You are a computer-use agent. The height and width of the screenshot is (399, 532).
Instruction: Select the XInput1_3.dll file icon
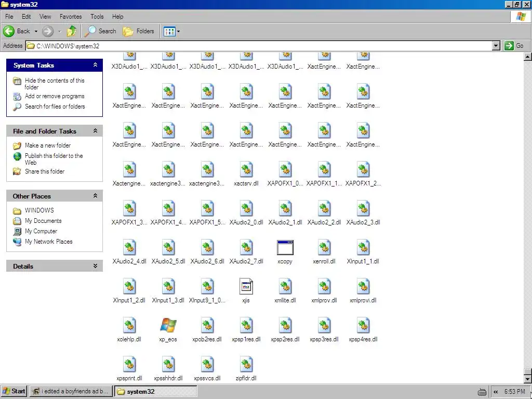pyautogui.click(x=168, y=287)
